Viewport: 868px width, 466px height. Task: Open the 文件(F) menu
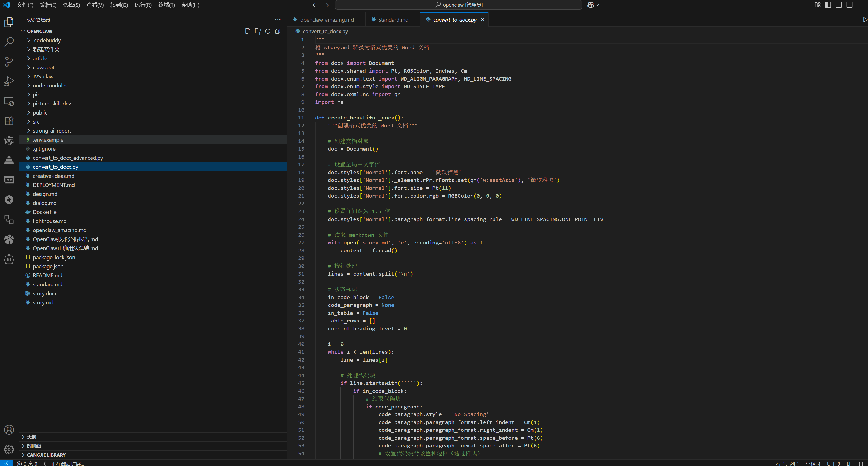click(x=25, y=5)
